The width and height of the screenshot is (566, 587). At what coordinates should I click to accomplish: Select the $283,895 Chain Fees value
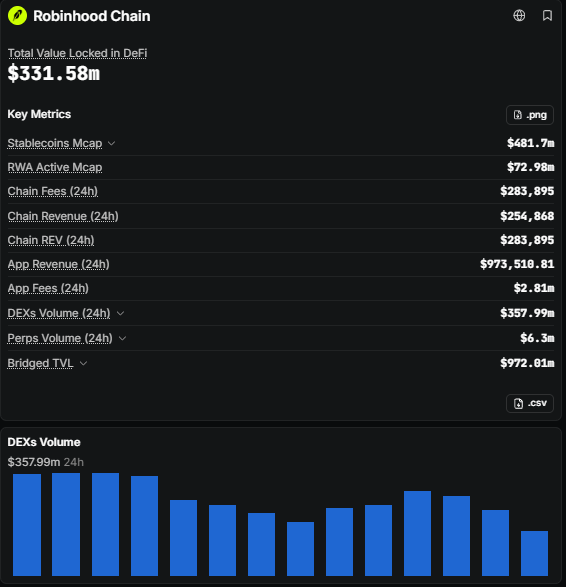[527, 191]
